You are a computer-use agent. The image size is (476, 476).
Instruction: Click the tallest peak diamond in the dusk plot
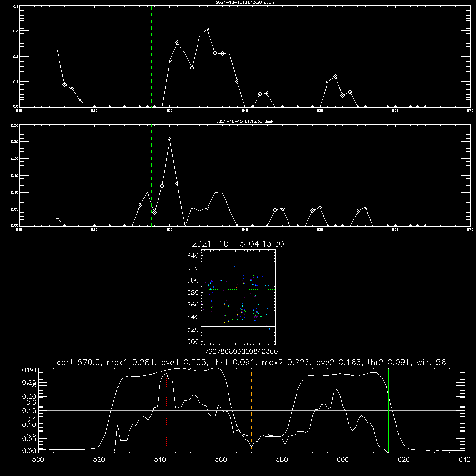tap(170, 139)
